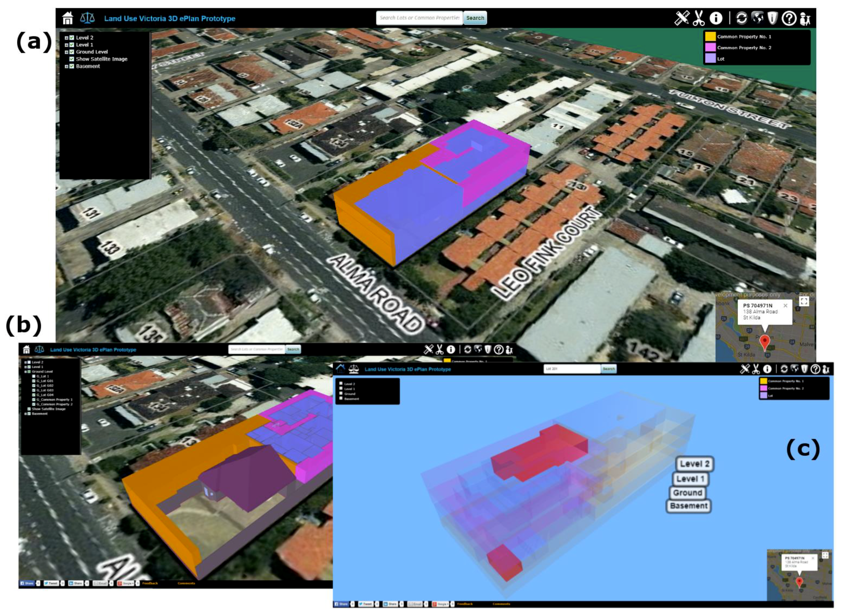Click the Tweet button in panel (c) footer

coord(365,604)
